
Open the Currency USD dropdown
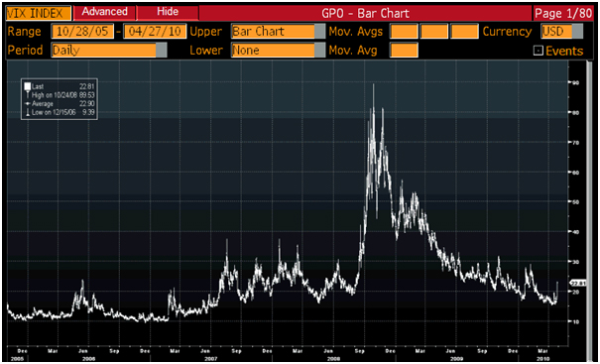click(562, 32)
